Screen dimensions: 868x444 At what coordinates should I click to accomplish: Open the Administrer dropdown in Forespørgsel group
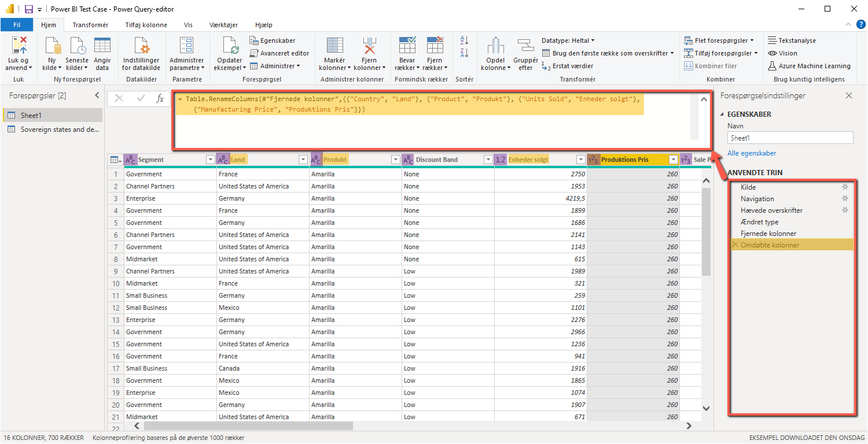(275, 66)
